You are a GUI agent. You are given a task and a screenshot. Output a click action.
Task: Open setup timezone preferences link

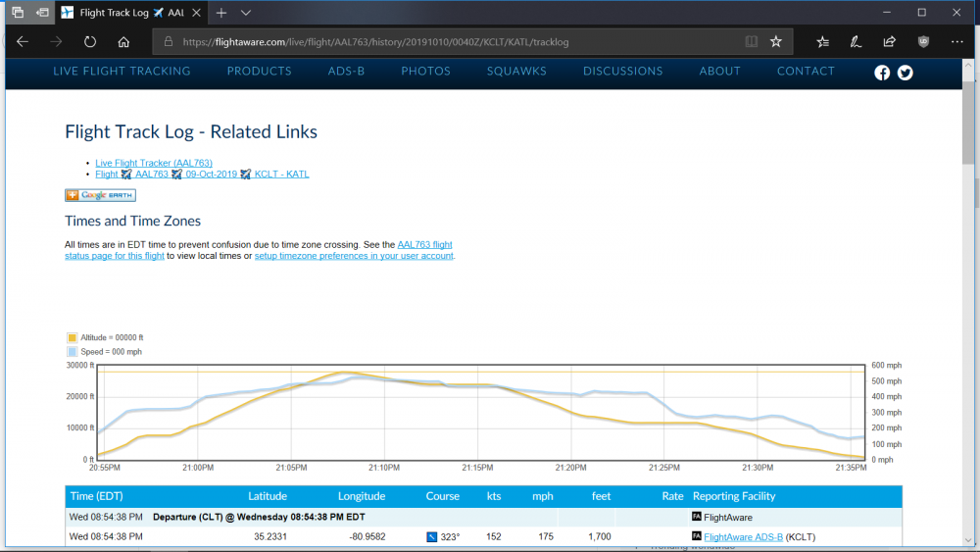pyautogui.click(x=354, y=256)
